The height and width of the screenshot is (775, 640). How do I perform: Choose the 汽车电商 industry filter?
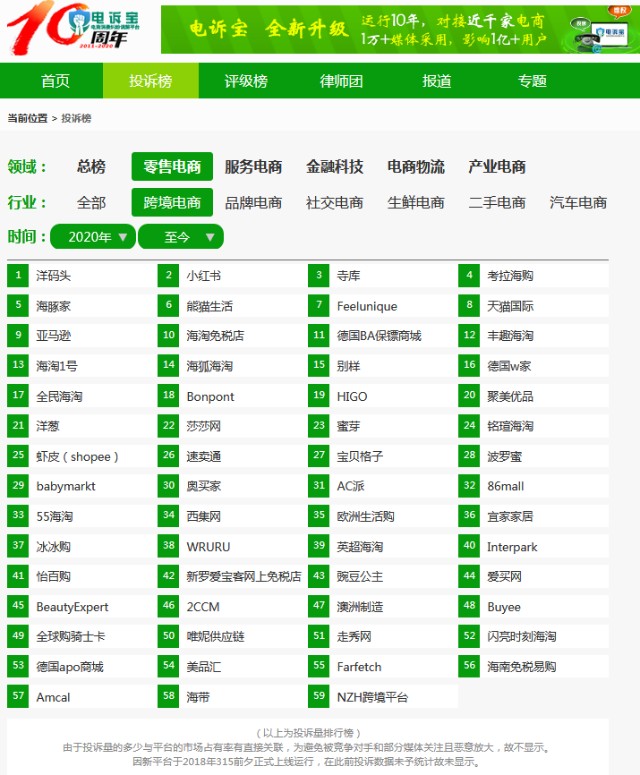pyautogui.click(x=578, y=203)
